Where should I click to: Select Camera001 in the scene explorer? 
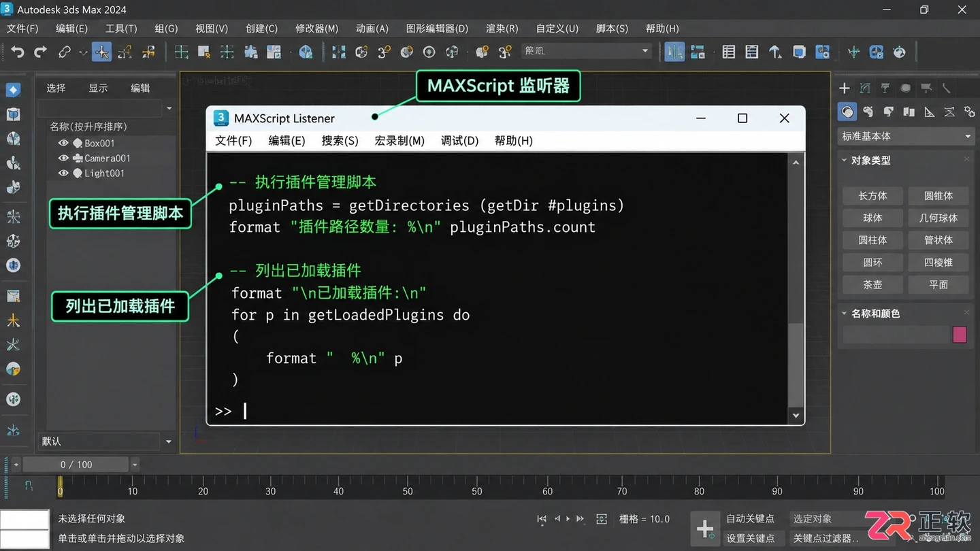coord(107,158)
